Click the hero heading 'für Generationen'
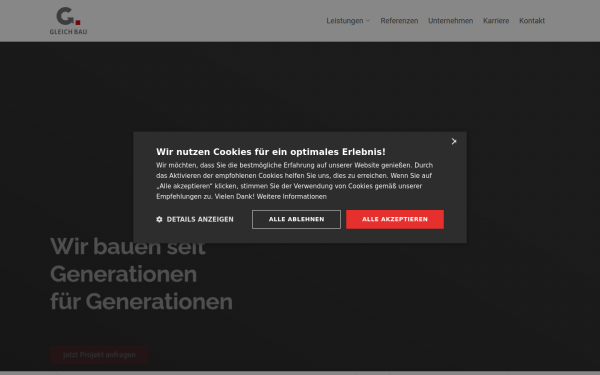Image resolution: width=600 pixels, height=375 pixels. pyautogui.click(x=141, y=302)
